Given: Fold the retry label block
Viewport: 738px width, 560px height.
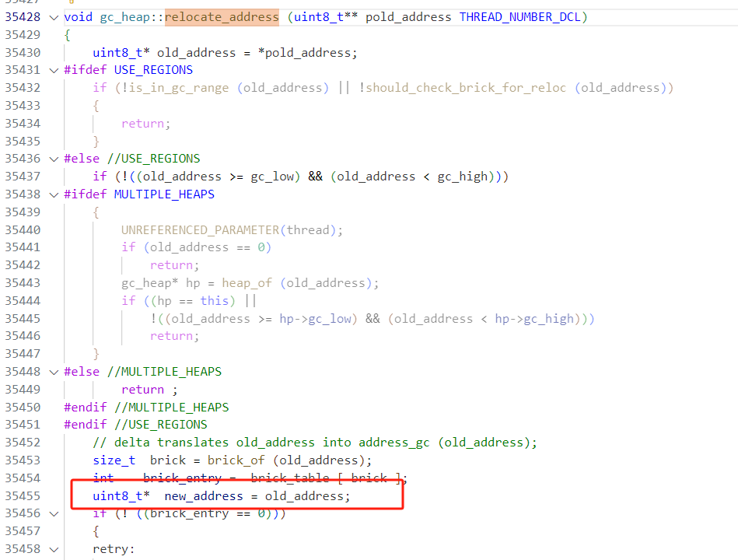Looking at the screenshot, I should pos(52,548).
